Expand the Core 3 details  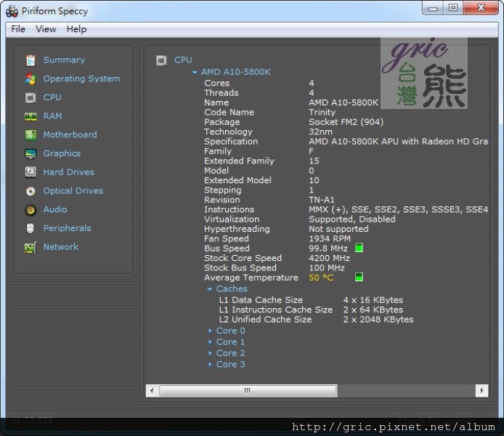[x=211, y=365]
